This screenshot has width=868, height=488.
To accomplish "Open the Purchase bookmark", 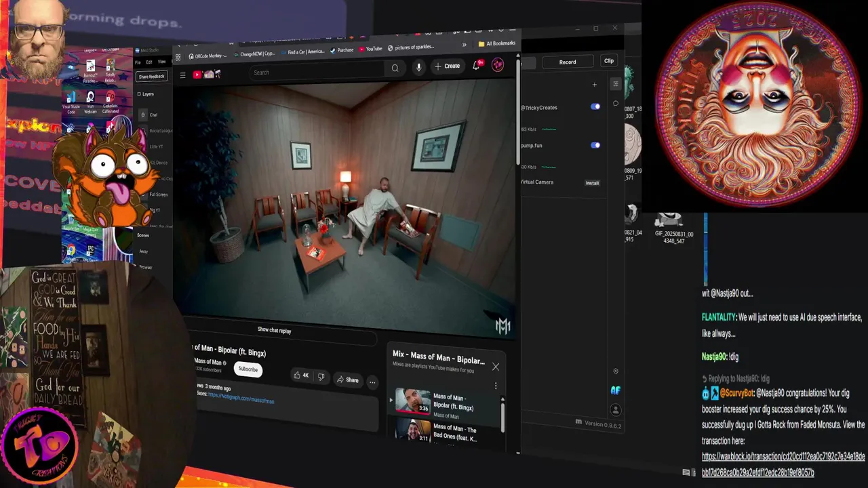I will (341, 50).
